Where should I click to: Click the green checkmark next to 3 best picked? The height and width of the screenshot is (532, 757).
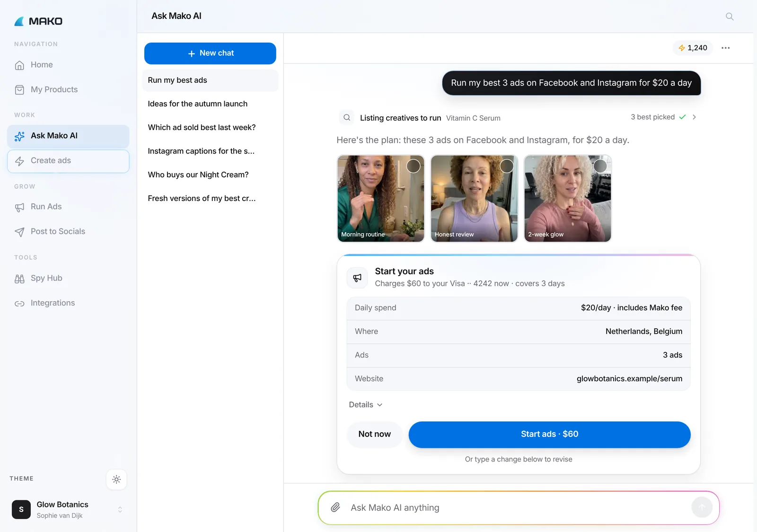click(x=682, y=117)
